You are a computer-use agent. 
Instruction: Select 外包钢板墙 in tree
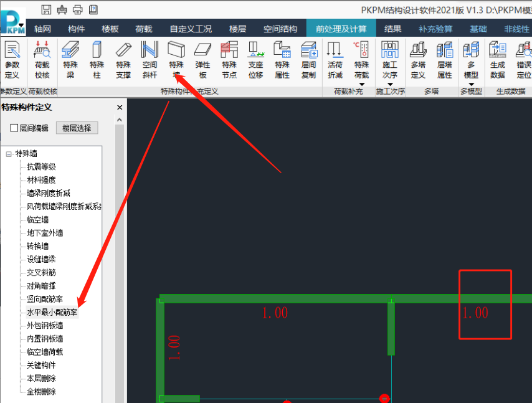click(45, 325)
